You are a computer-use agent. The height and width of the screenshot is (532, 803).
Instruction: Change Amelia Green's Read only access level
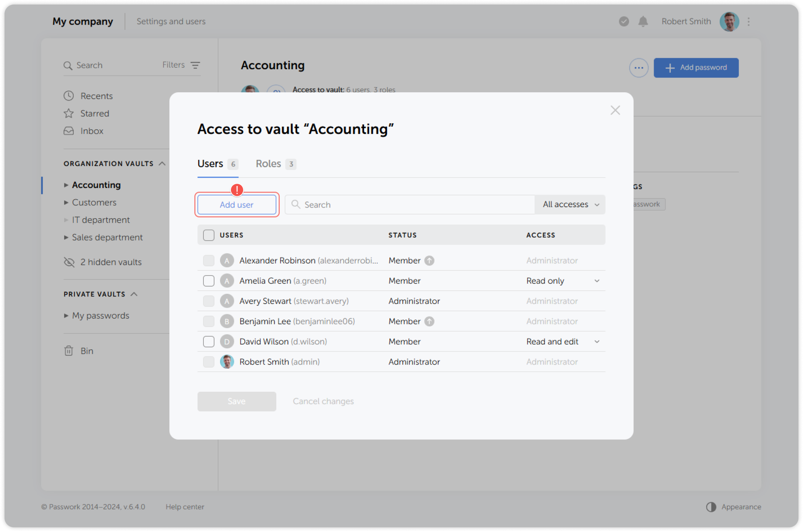pos(563,281)
